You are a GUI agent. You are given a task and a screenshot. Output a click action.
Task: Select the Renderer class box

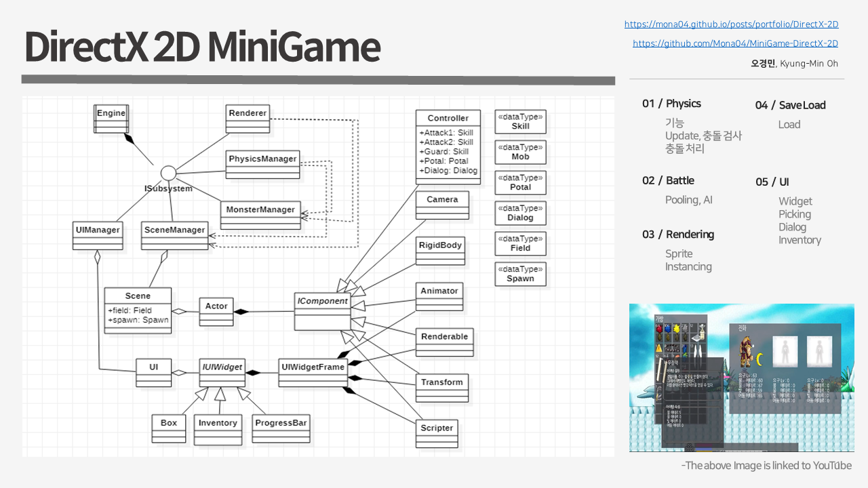tap(248, 119)
